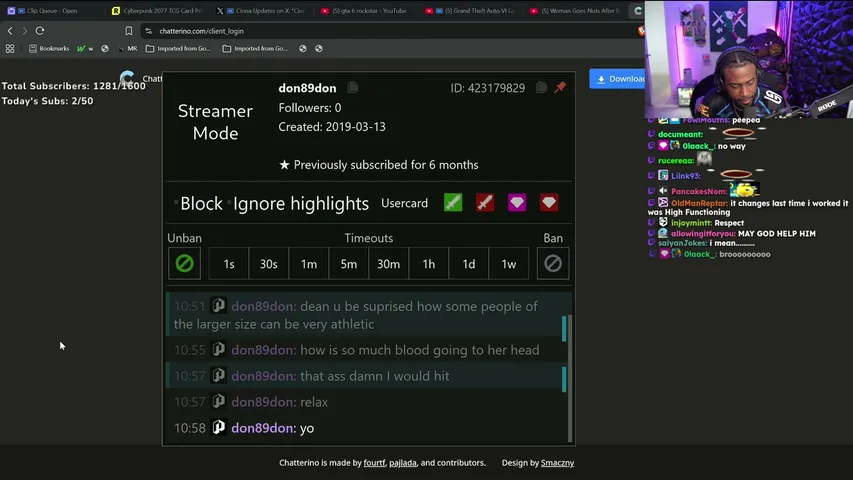Click the message 'how is so much blood going'
Image resolution: width=853 pixels, height=480 pixels.
click(419, 350)
